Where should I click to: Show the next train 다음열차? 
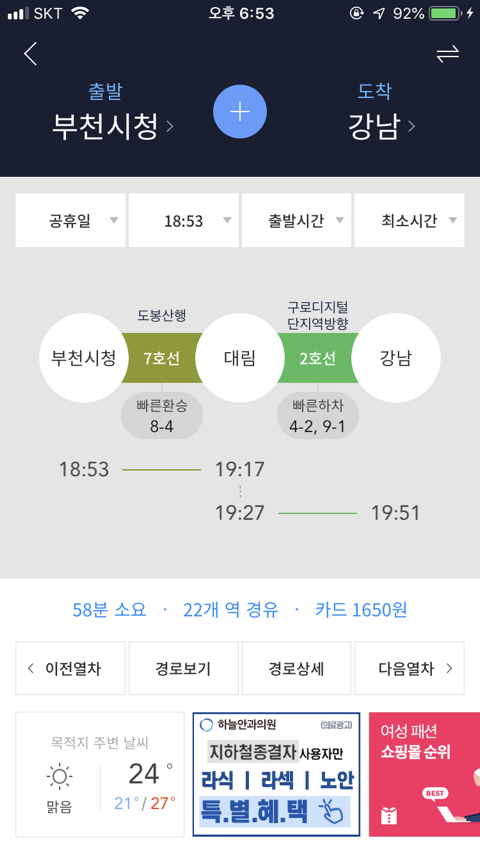(409, 668)
